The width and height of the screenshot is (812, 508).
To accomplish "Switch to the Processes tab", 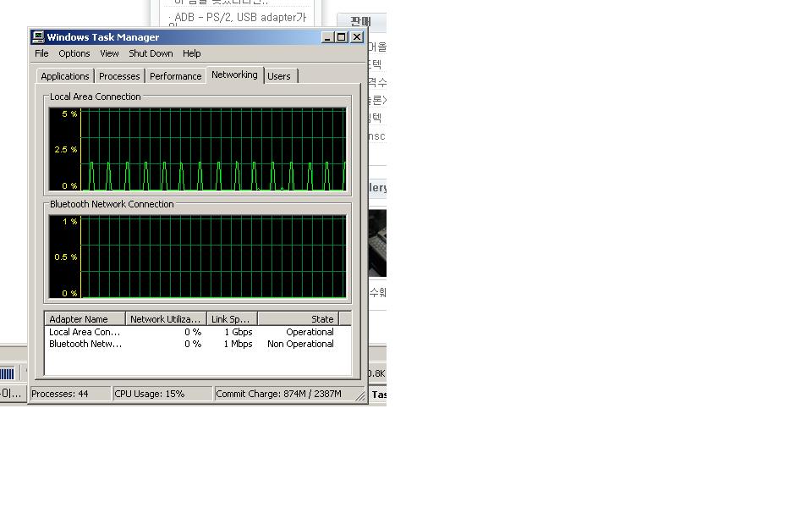I will click(x=119, y=76).
